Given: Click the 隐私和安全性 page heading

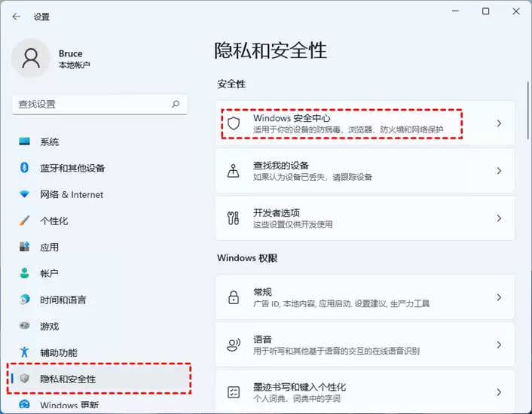Looking at the screenshot, I should tap(271, 50).
